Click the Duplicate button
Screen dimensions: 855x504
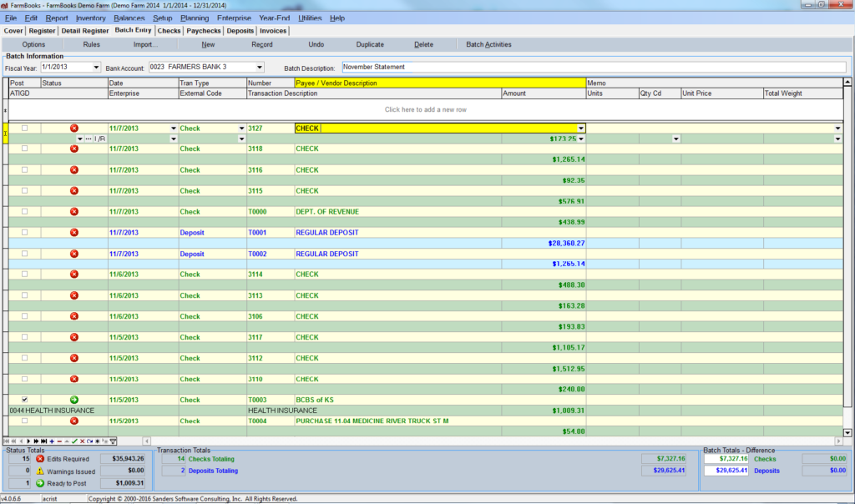point(370,44)
